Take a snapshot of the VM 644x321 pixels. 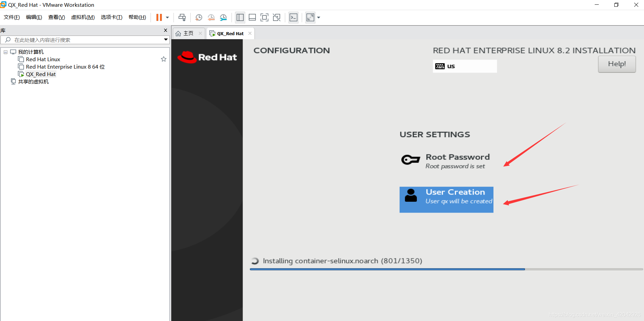coord(199,17)
